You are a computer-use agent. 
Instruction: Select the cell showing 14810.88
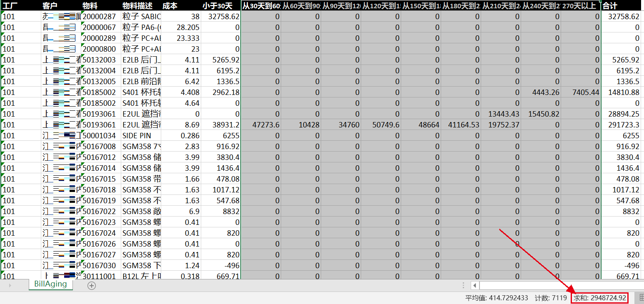(x=622, y=92)
